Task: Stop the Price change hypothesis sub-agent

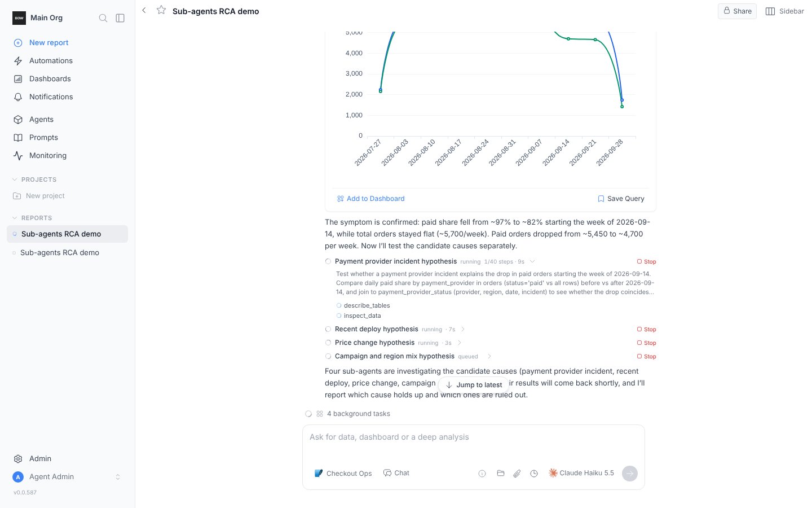Action: click(646, 343)
